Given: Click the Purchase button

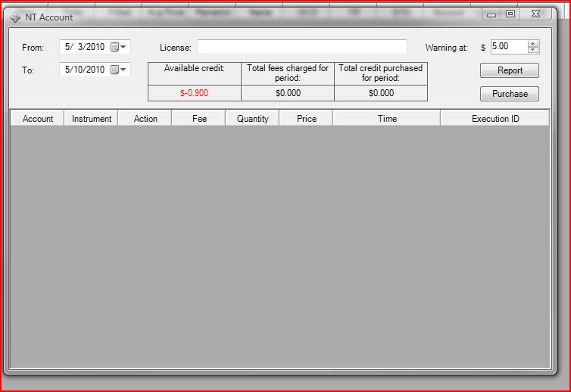Looking at the screenshot, I should [x=510, y=94].
